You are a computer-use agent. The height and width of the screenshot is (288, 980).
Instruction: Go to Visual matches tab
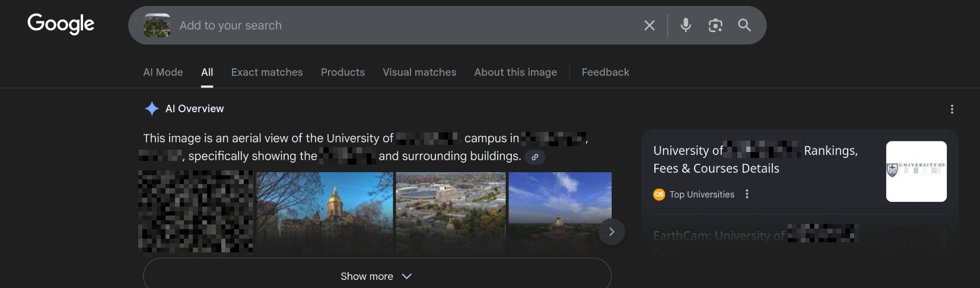(x=419, y=72)
